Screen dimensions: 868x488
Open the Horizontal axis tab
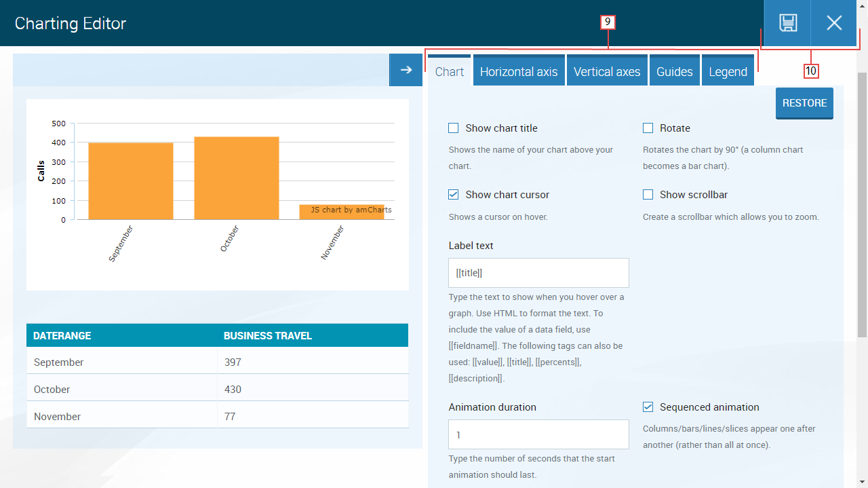519,72
